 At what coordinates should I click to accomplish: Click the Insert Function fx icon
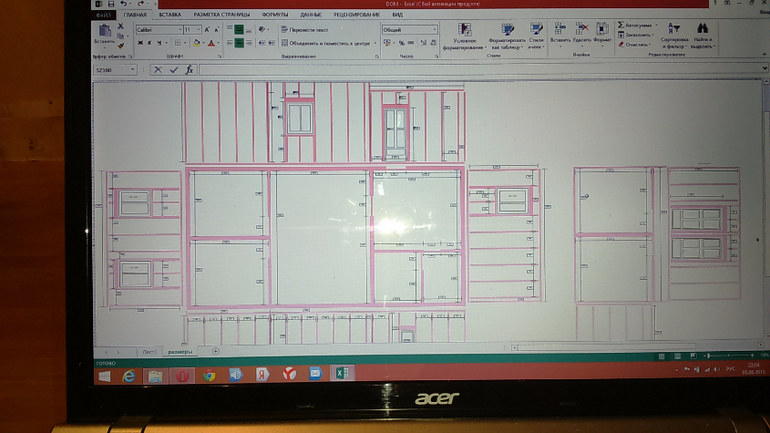(190, 70)
